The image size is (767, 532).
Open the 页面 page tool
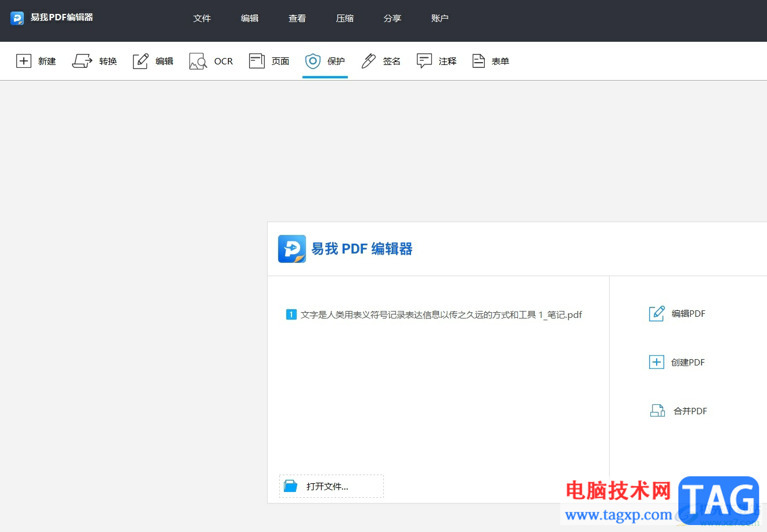pyautogui.click(x=269, y=61)
